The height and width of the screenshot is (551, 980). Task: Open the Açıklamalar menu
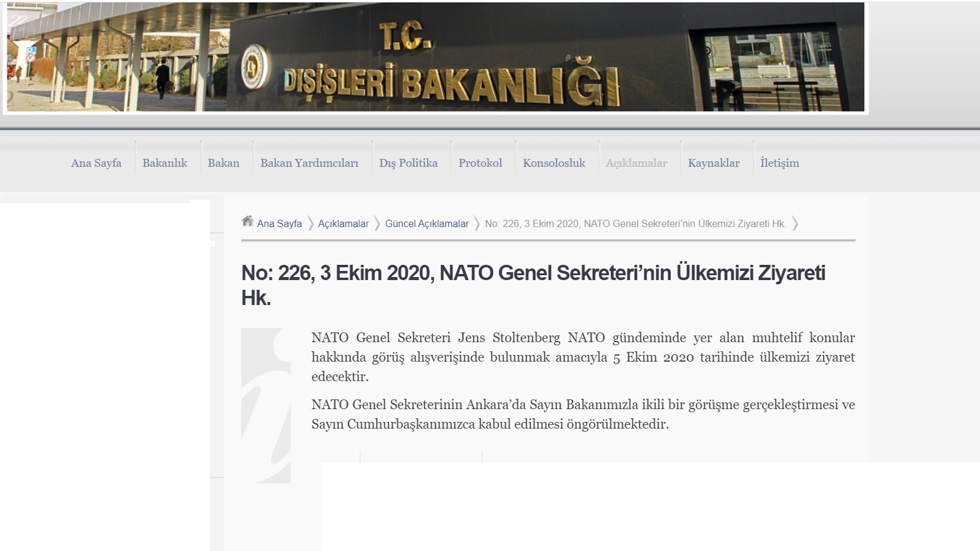point(636,163)
